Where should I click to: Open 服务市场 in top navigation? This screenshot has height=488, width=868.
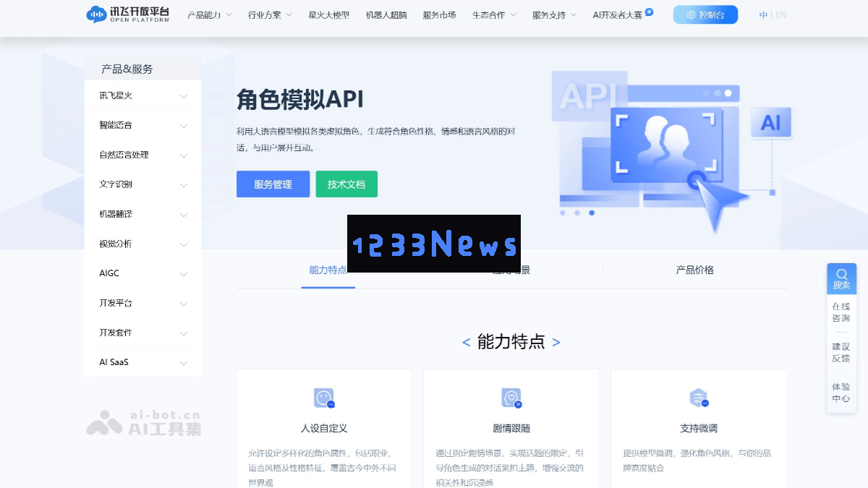(439, 14)
